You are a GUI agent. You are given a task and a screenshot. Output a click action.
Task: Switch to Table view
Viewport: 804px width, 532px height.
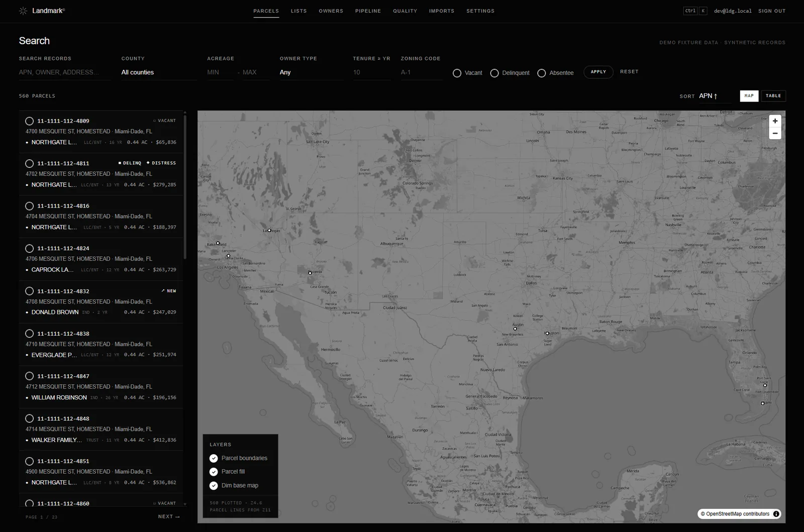pyautogui.click(x=773, y=96)
